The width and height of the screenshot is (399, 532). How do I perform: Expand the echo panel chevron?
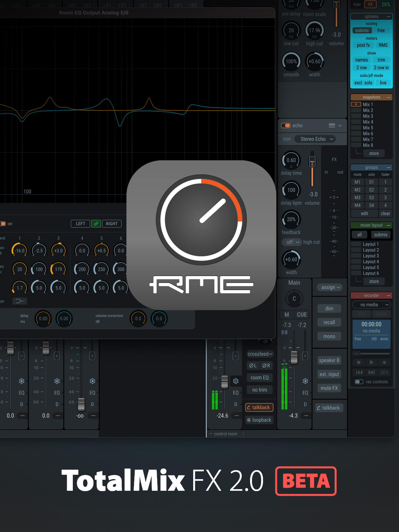click(340, 125)
